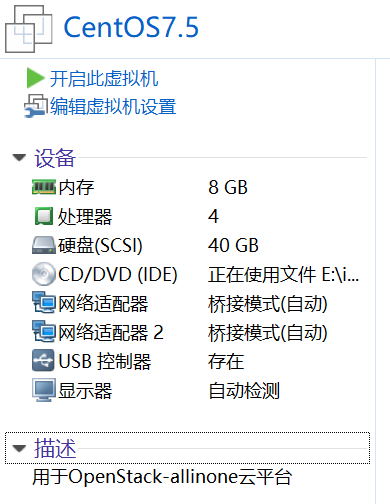The height and width of the screenshot is (504, 390).
Task: Select the processor chip icon
Action: (x=44, y=216)
